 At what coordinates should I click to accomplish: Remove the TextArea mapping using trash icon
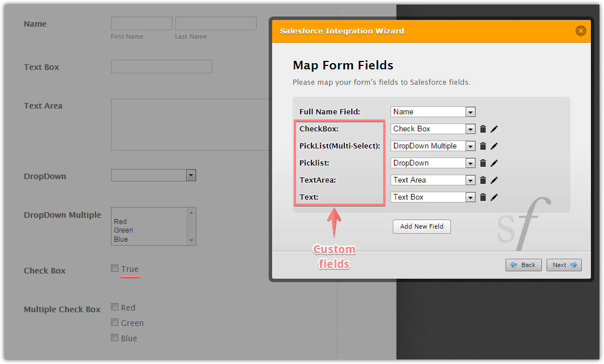pos(483,180)
